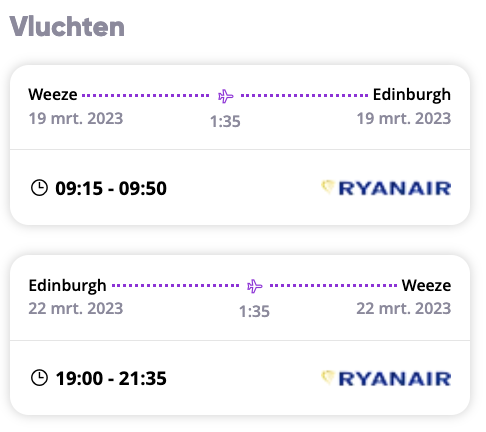The image size is (486, 432).
Task: Select the Weeze departure city in first card
Action: click(53, 94)
